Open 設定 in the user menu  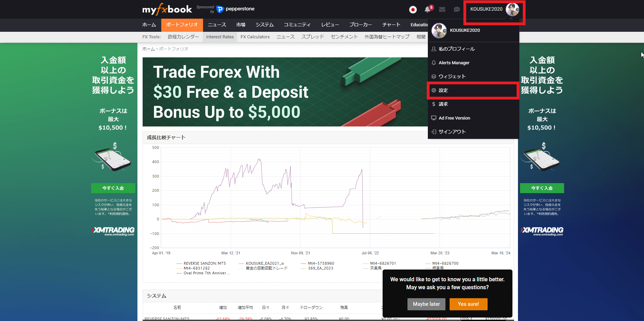point(473,91)
